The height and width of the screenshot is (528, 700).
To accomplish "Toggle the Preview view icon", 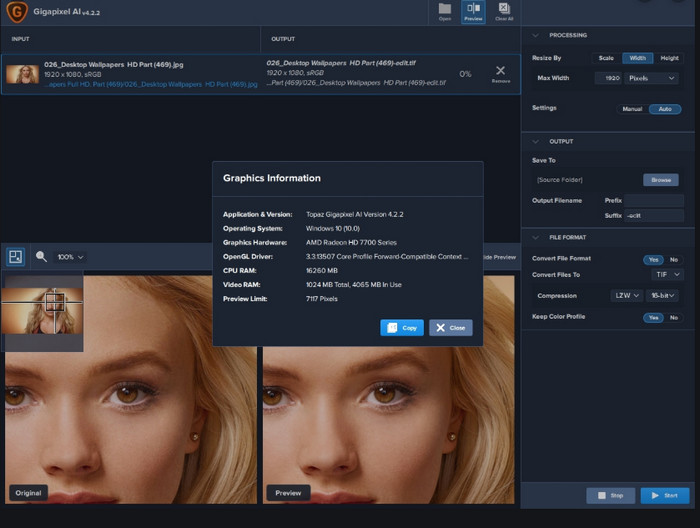I will coord(473,11).
